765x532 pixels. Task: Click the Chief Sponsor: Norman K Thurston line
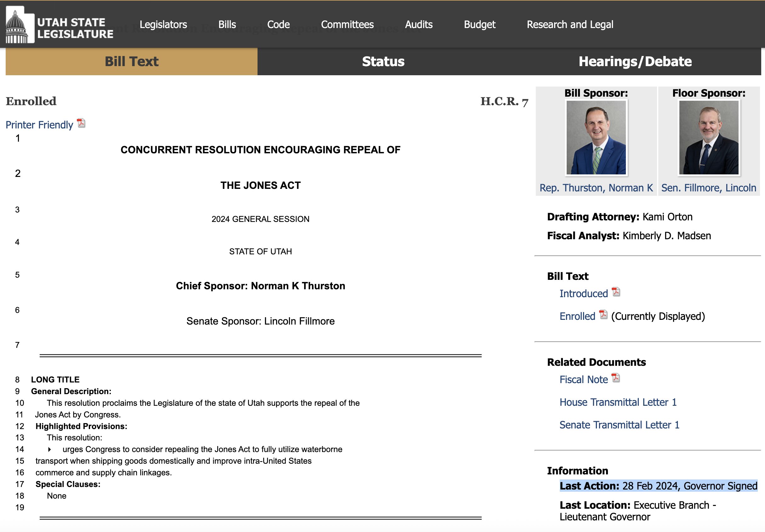tap(261, 286)
